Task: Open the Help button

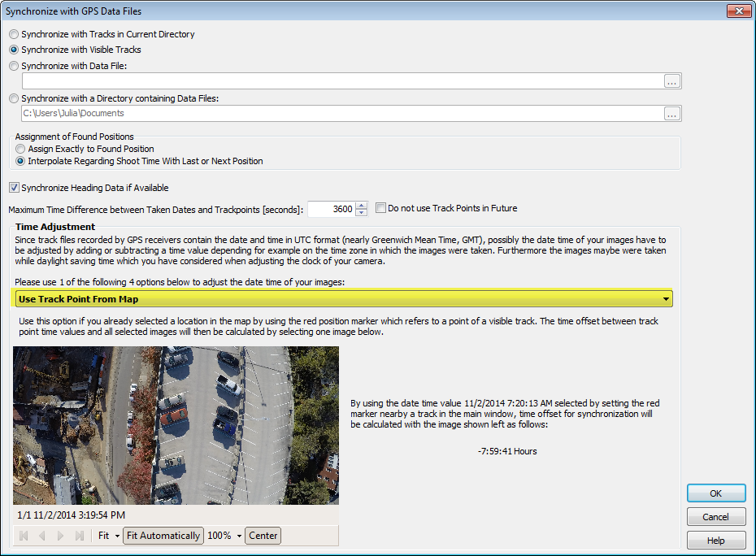Action: coord(715,541)
